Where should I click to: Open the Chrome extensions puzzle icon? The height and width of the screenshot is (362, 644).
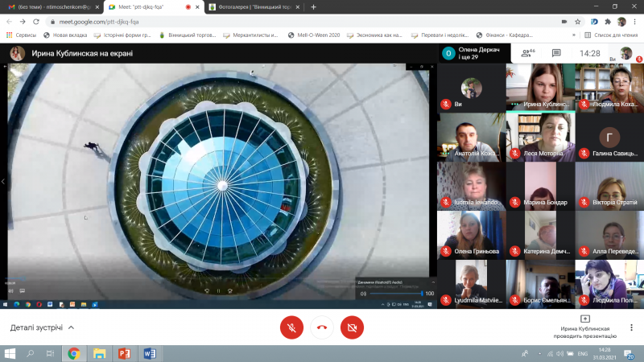pos(608,22)
